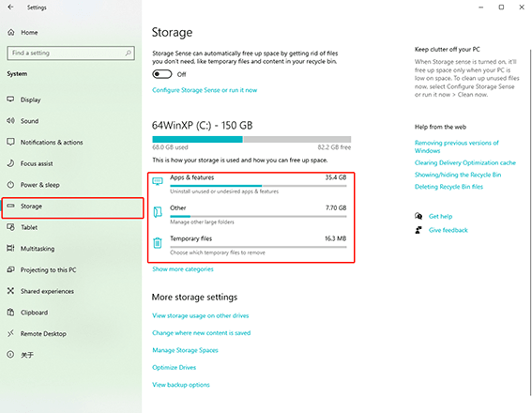Show more categories of storage usage
Screen dimensions: 532x413
pos(183,269)
